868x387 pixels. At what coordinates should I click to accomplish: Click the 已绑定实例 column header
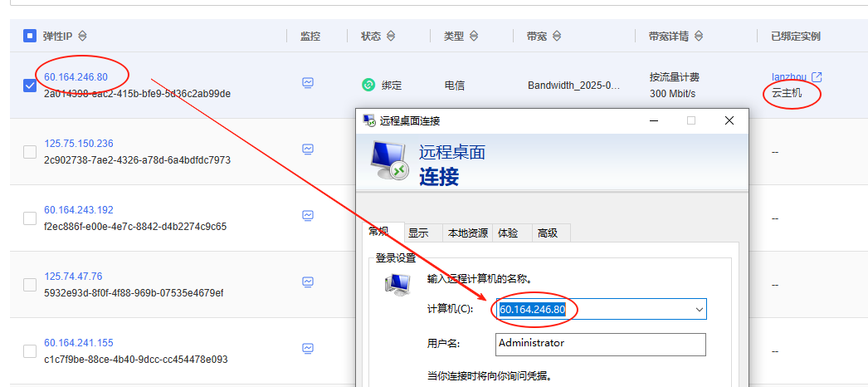point(796,36)
